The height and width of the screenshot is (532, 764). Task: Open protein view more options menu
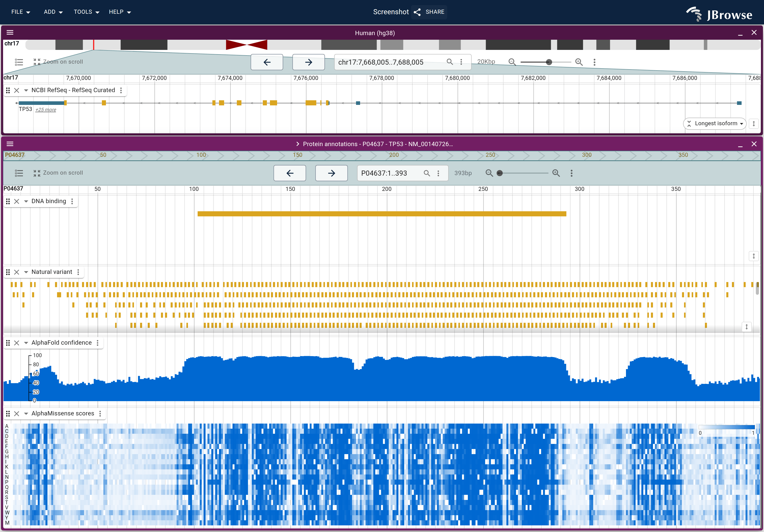click(x=572, y=173)
